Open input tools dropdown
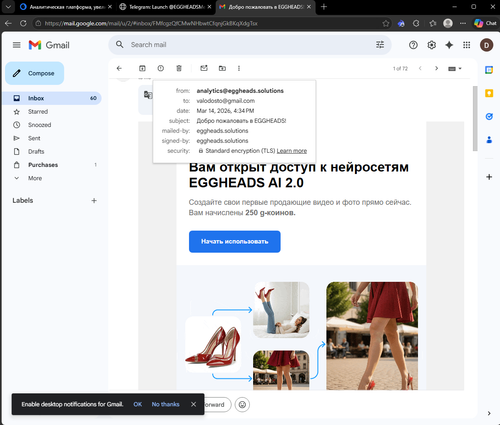This screenshot has width=500, height=425. pyautogui.click(x=455, y=69)
